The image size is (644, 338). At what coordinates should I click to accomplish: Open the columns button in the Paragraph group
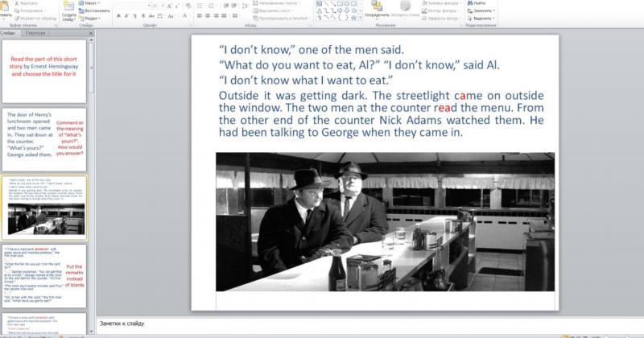click(235, 15)
